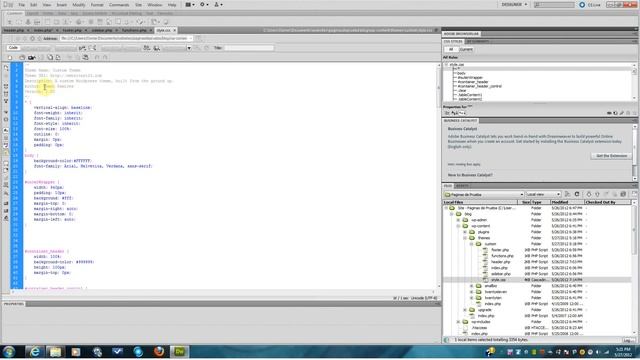Click Show Category View icon in CSS properties
This screenshot has width=640, height=360.
tap(447, 113)
